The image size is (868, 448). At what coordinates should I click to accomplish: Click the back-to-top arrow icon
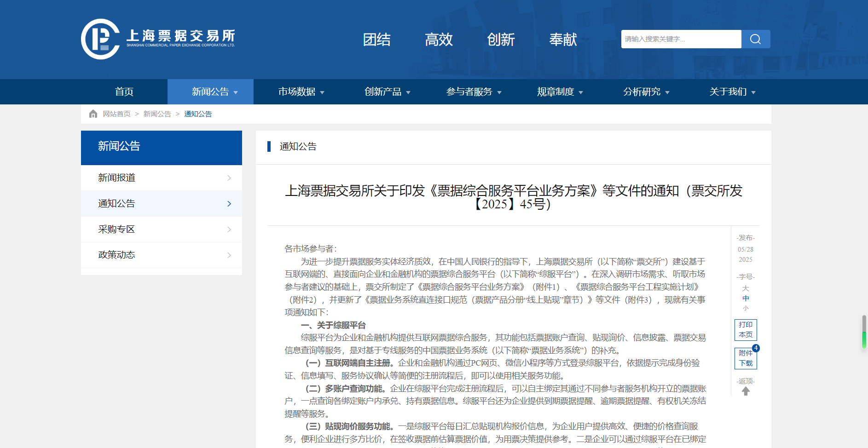pos(746,391)
